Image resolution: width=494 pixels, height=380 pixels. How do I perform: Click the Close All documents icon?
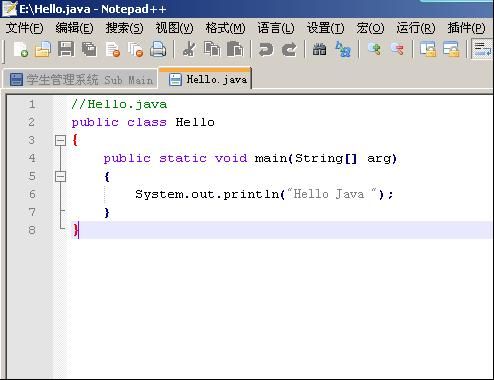[x=136, y=50]
